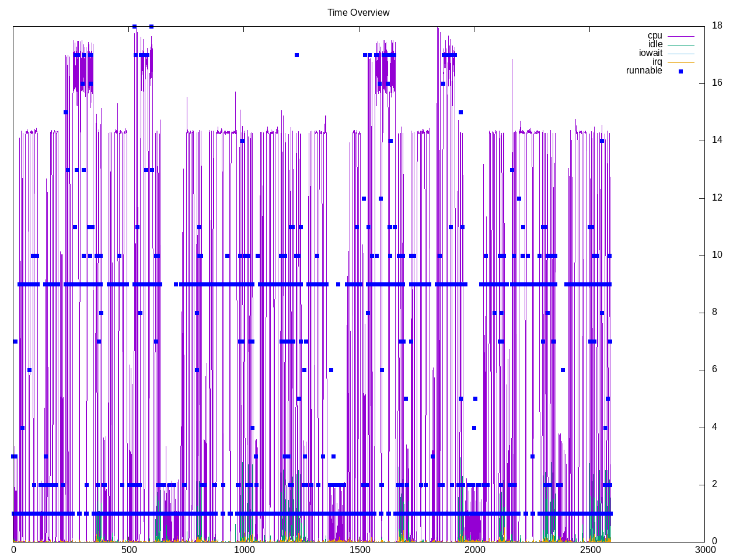The width and height of the screenshot is (747, 560).
Task: Click the 'Time Overview' chart title
Action: click(358, 12)
